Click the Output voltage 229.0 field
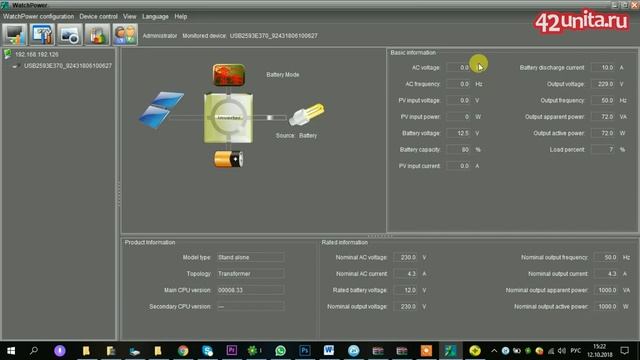 click(603, 84)
